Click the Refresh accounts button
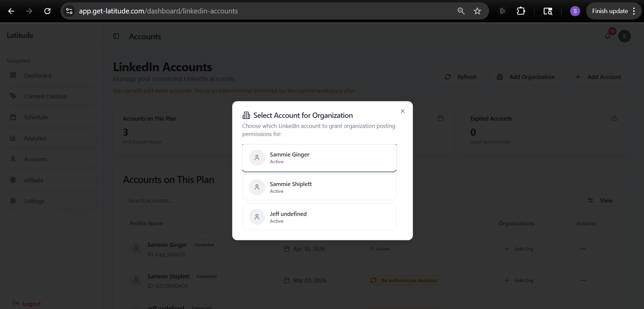 click(461, 77)
